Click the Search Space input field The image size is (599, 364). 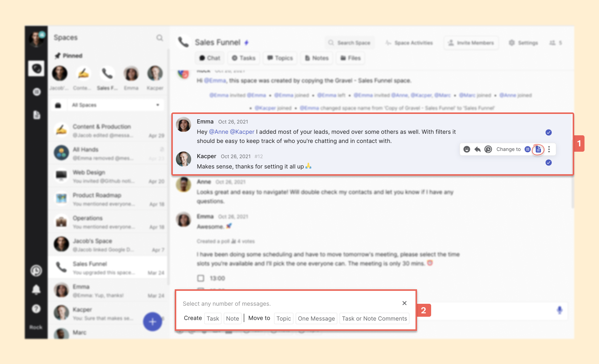tap(350, 43)
